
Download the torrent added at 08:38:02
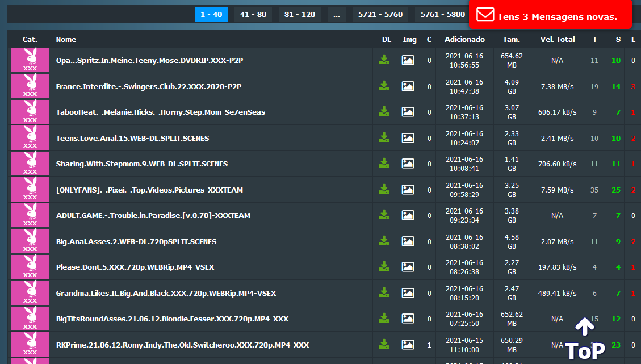(x=384, y=241)
